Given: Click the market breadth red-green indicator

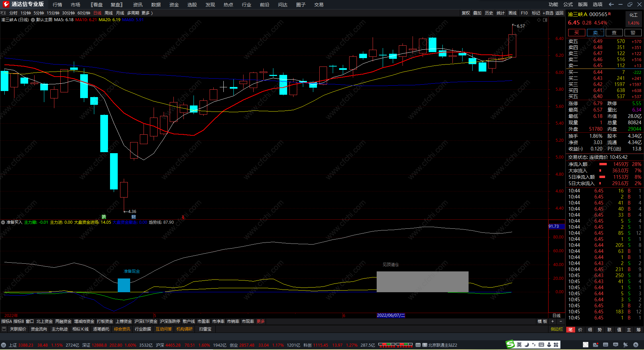Looking at the screenshot, I should coord(395,345).
